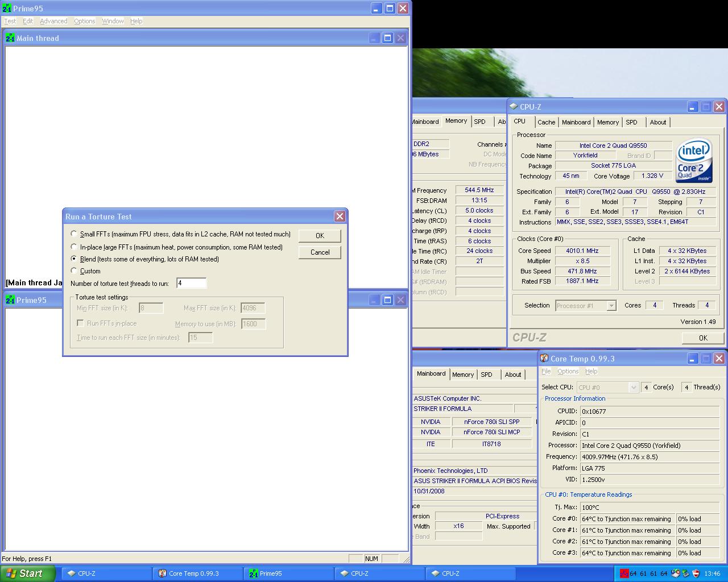728x582 pixels.
Task: Select About tab in bottom CPU-Z window
Action: (513, 375)
